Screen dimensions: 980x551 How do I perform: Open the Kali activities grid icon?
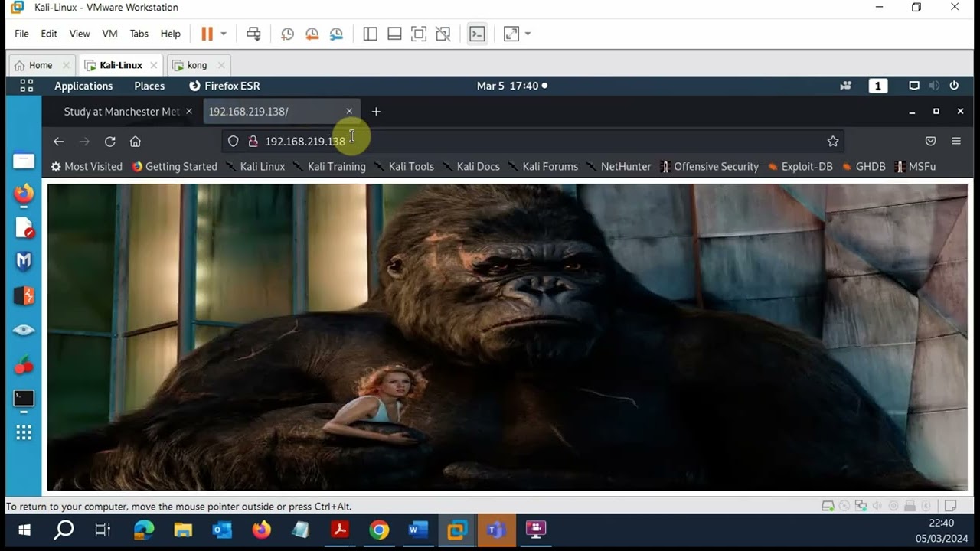coord(27,86)
